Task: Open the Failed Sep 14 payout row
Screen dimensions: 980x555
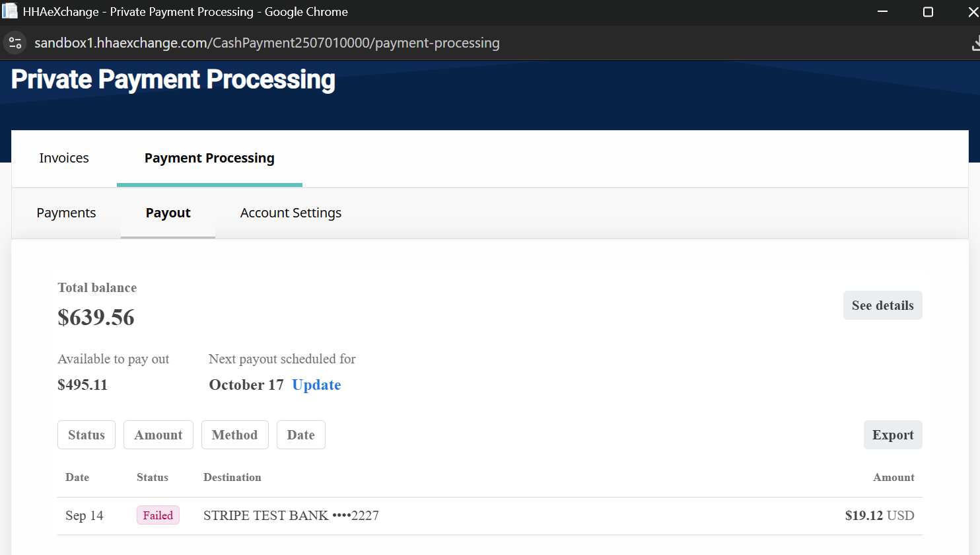Action: (x=489, y=515)
